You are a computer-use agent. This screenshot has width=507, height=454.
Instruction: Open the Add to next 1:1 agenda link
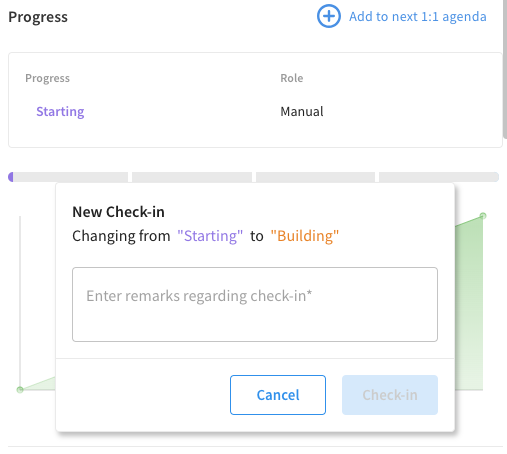point(418,16)
